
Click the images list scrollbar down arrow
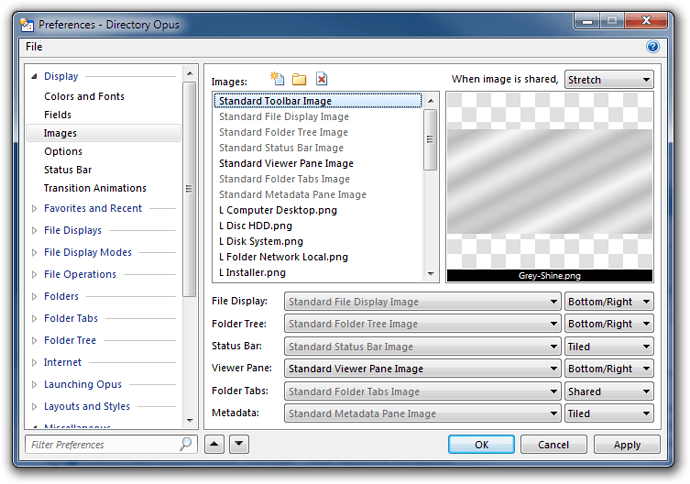[431, 274]
